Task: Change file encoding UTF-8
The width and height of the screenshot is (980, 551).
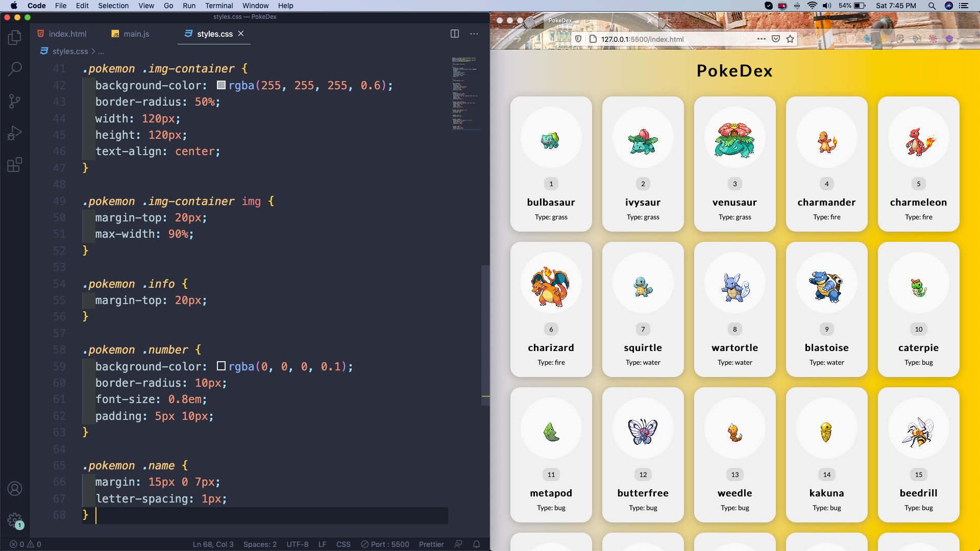Action: coord(297,544)
